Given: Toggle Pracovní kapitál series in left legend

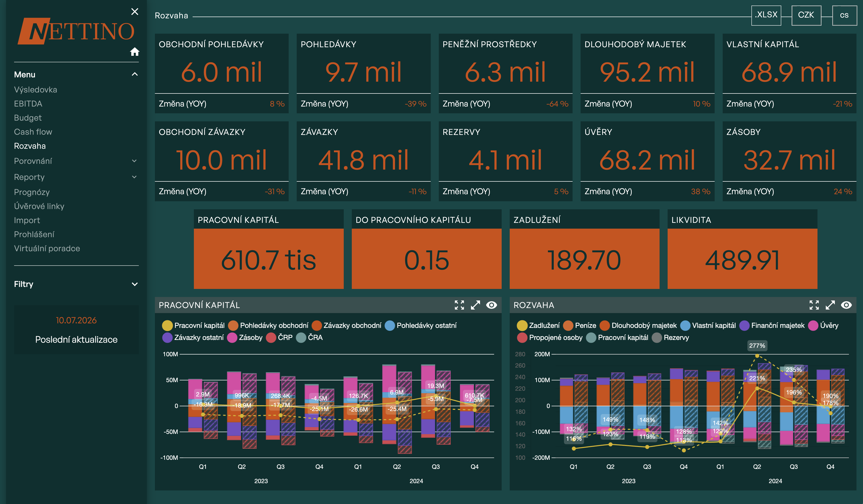Looking at the screenshot, I should (193, 325).
